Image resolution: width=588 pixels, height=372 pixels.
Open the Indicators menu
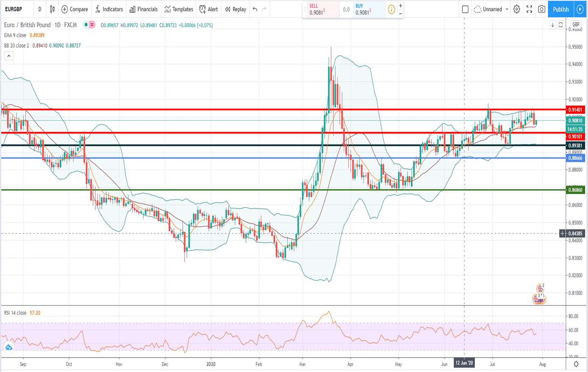[109, 9]
